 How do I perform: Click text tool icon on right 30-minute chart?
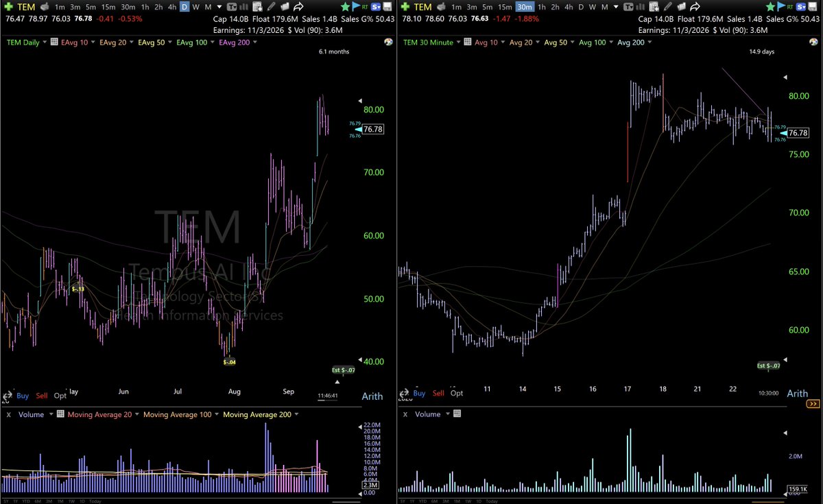tap(630, 7)
